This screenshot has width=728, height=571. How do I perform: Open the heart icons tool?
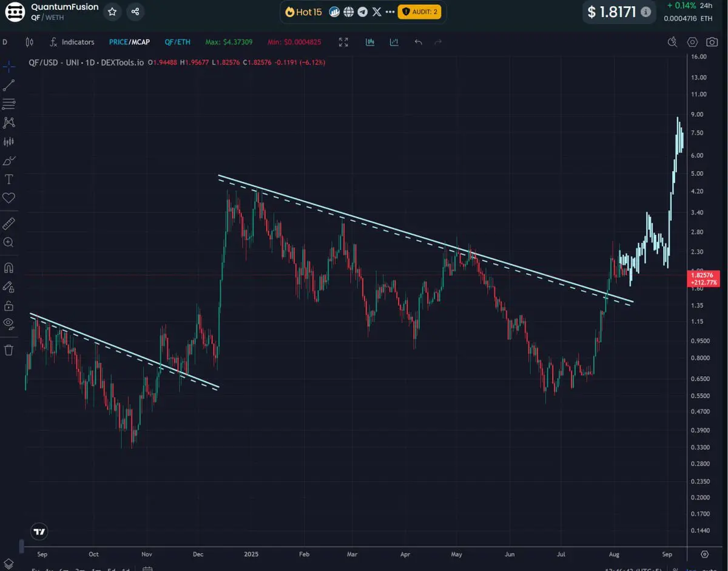8,198
